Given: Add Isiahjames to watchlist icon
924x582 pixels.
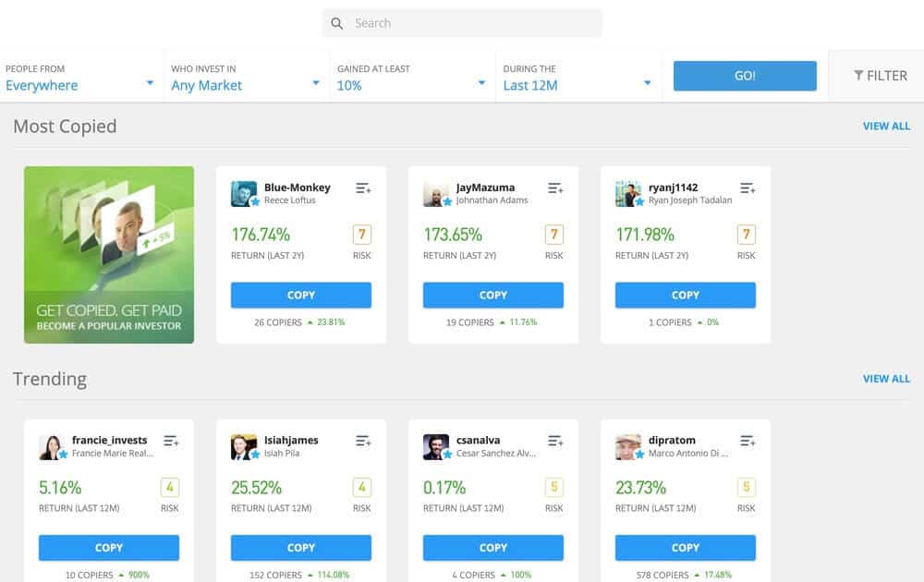Looking at the screenshot, I should pos(363,441).
